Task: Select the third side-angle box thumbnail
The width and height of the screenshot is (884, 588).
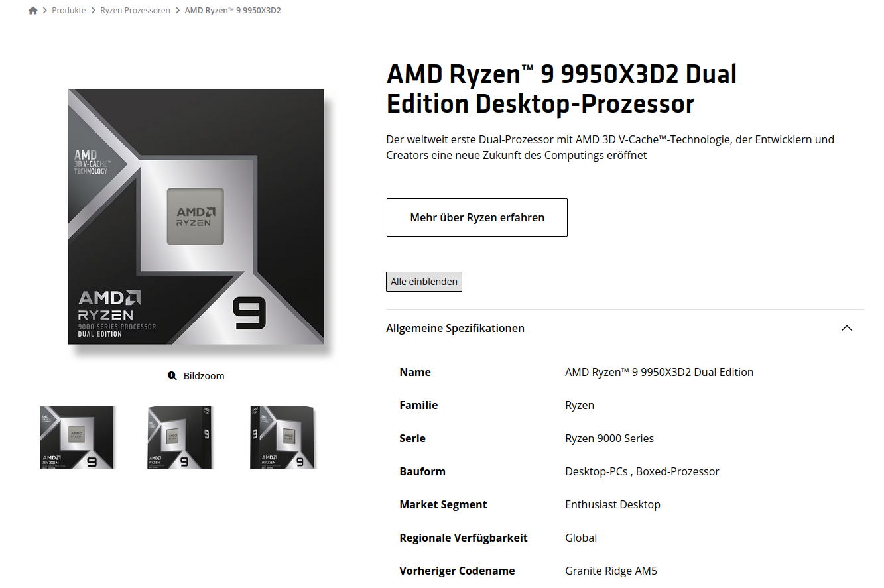Action: click(283, 438)
